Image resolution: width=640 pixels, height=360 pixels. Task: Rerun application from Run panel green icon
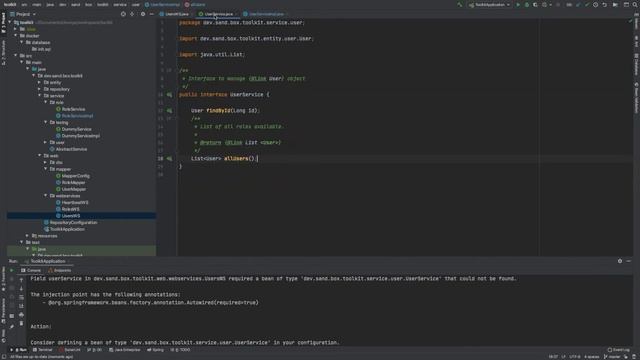coord(11,271)
